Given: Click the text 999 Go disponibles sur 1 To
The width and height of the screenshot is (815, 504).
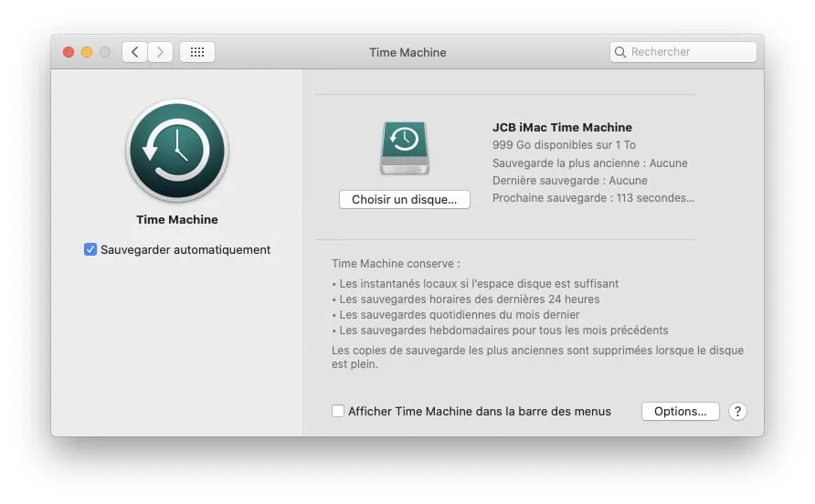Looking at the screenshot, I should (564, 145).
